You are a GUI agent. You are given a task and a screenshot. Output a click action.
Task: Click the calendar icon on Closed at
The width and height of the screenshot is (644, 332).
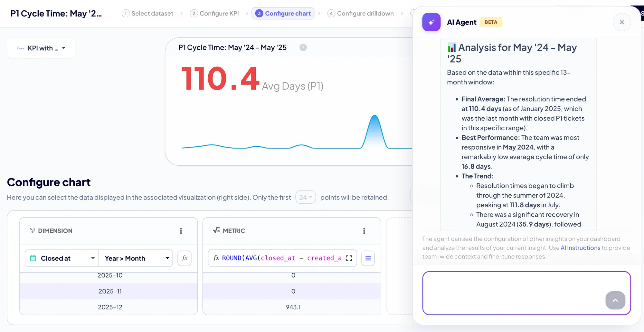coord(33,258)
